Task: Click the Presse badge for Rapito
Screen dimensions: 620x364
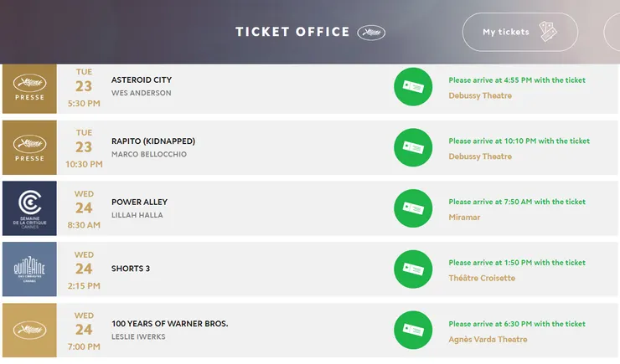Action: [x=29, y=147]
